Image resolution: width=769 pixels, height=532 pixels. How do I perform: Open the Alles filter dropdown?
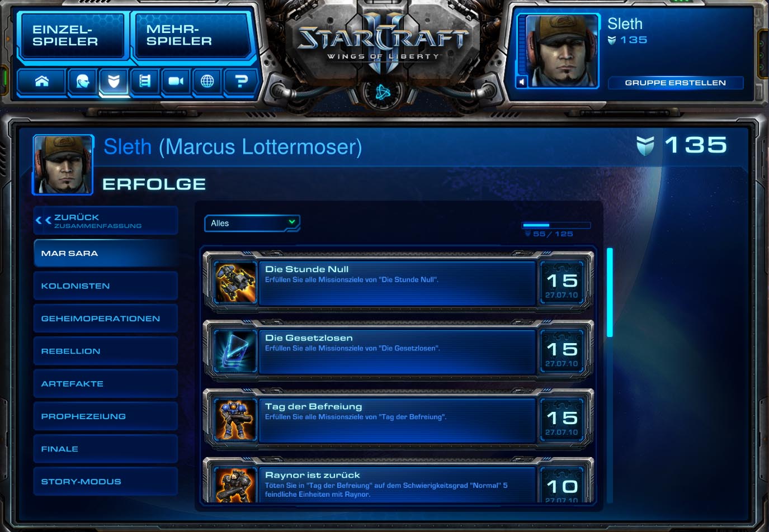[x=252, y=223]
